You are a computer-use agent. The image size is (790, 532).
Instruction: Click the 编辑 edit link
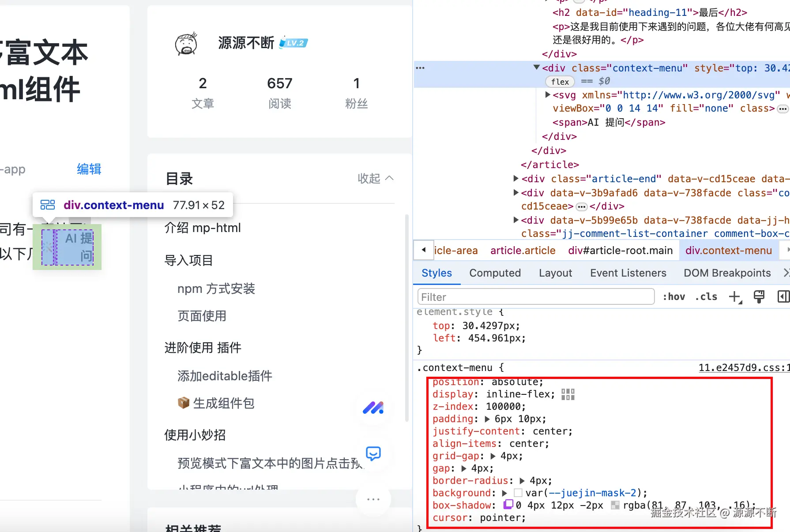coord(89,169)
